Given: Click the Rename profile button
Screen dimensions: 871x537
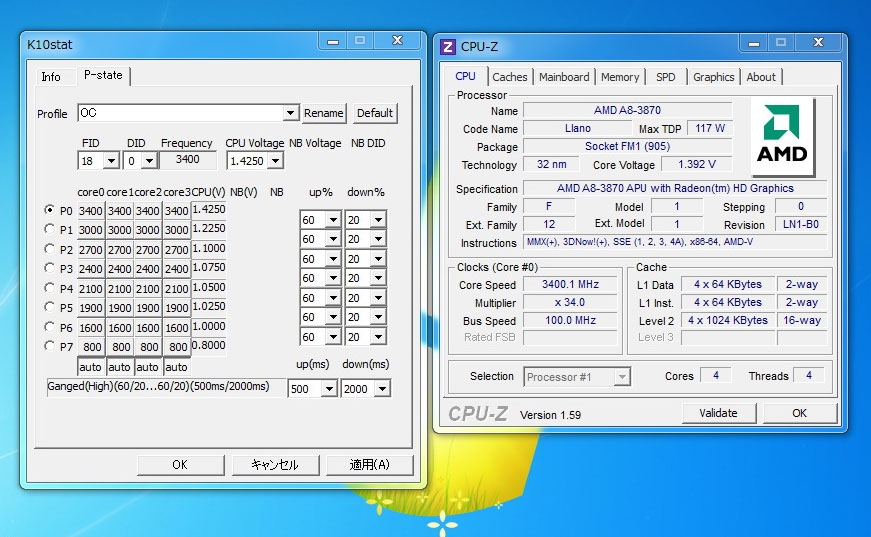Looking at the screenshot, I should pos(324,113).
